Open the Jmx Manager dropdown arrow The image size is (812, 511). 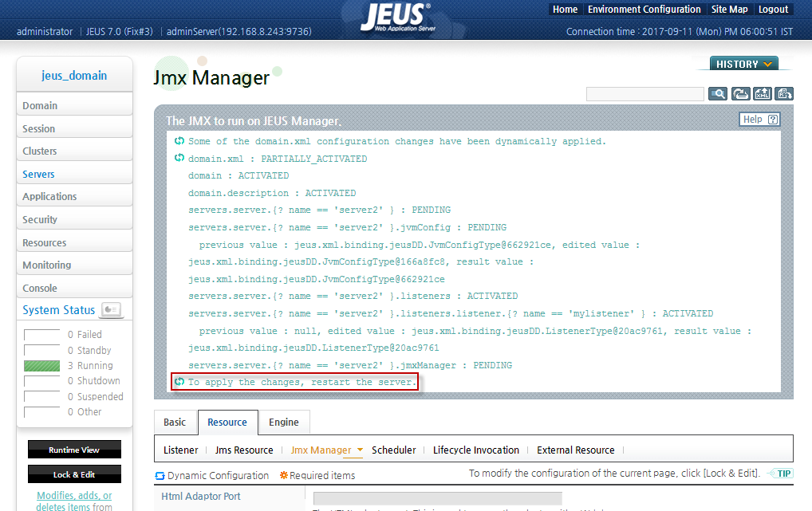[360, 450]
